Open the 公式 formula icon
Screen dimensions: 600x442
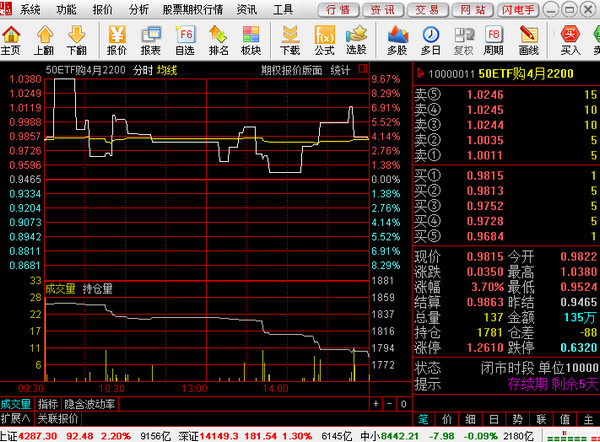324,40
